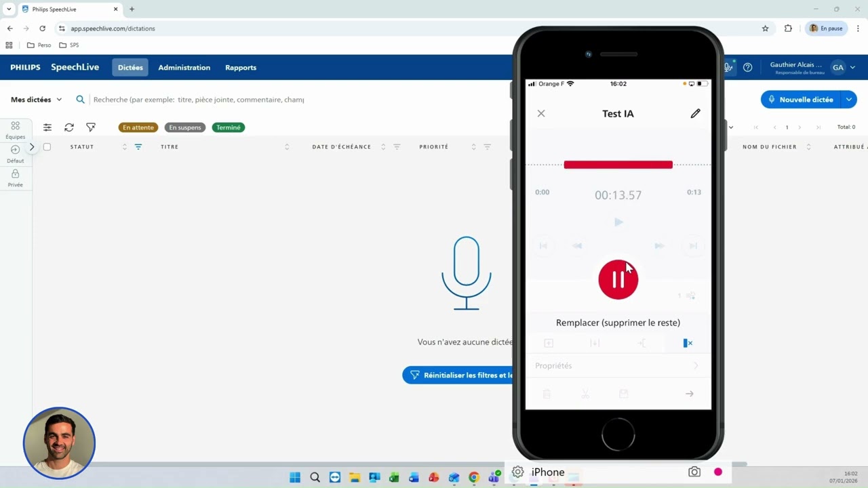Open the Propriétés row on the phone
This screenshot has width=868, height=488.
click(x=618, y=366)
